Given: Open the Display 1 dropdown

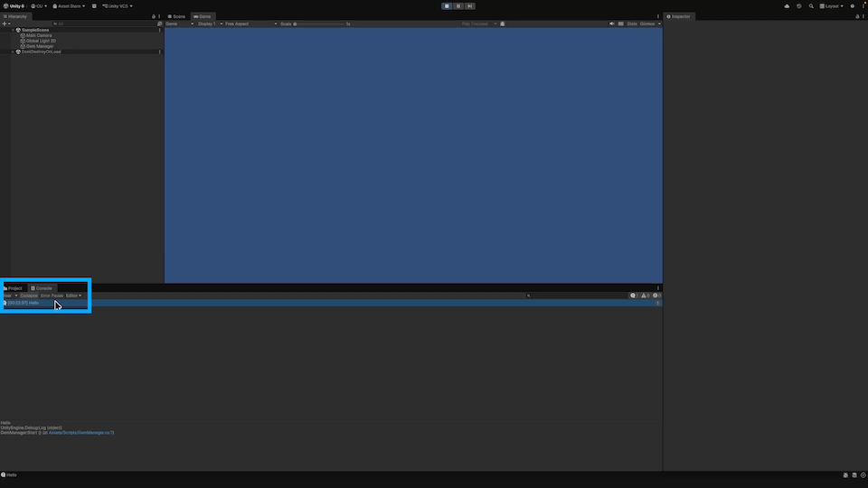Looking at the screenshot, I should (x=210, y=23).
